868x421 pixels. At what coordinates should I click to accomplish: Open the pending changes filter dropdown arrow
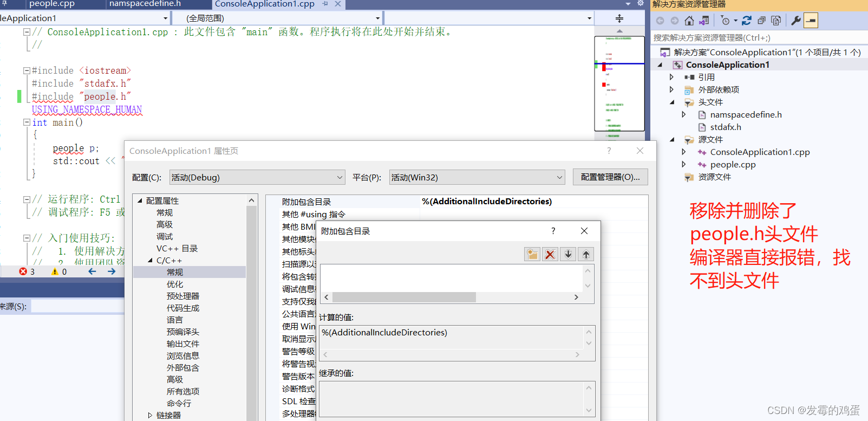coord(735,21)
